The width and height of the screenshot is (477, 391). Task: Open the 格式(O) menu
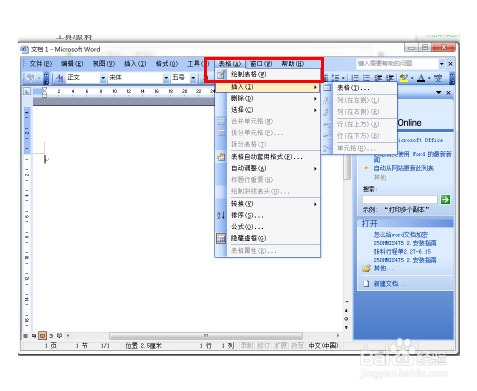pos(167,63)
